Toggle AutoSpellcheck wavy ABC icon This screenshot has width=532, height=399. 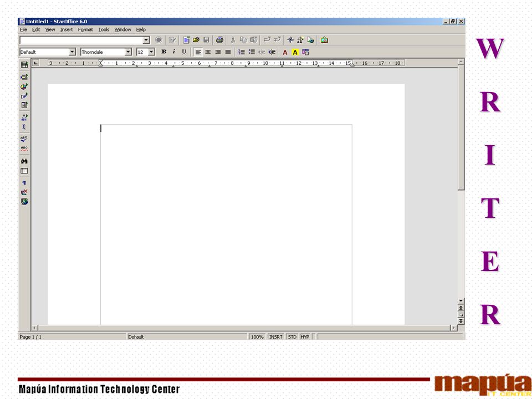click(x=24, y=149)
